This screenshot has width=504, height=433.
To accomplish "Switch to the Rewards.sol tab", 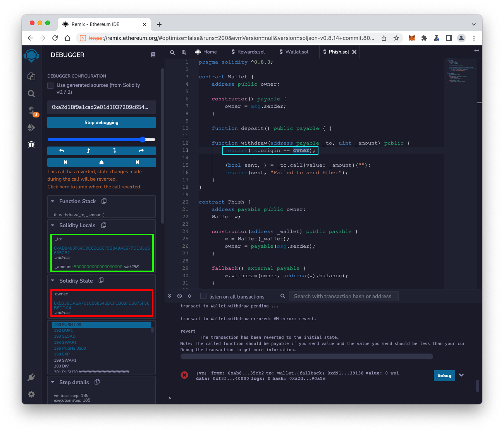I will point(248,52).
